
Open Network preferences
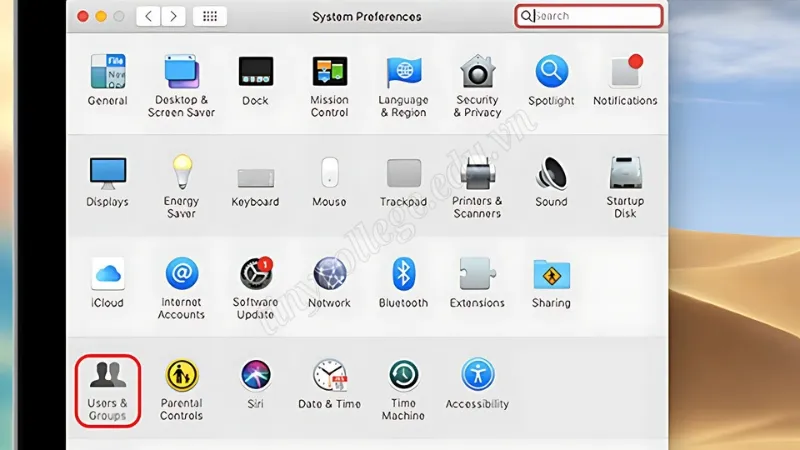(x=330, y=282)
